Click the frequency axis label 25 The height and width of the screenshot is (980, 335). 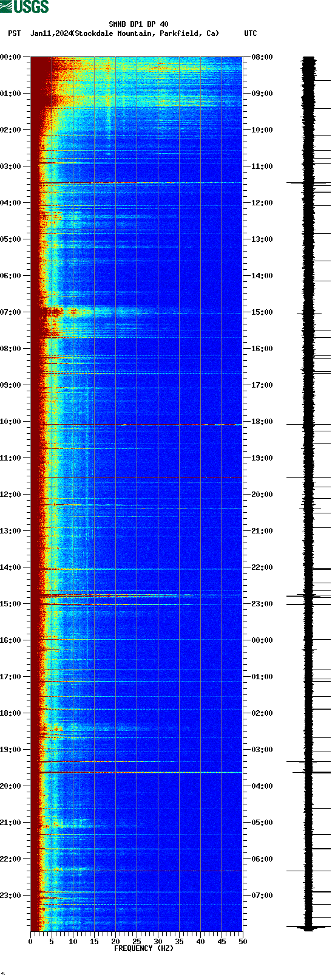coord(137,942)
